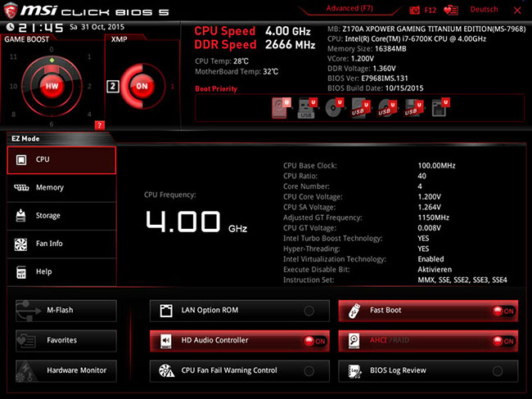Image resolution: width=532 pixels, height=399 pixels.
Task: Select the CD/DVD boot device icon
Action: [334, 108]
